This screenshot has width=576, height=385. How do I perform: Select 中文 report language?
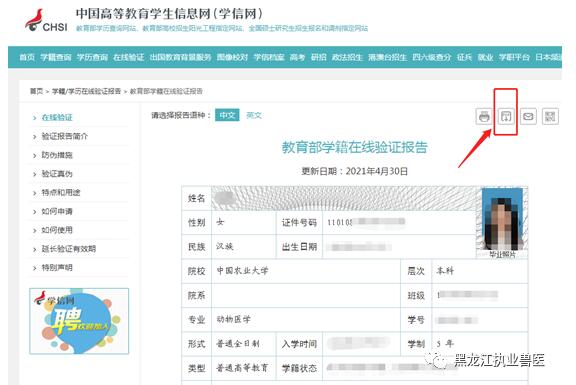[227, 115]
